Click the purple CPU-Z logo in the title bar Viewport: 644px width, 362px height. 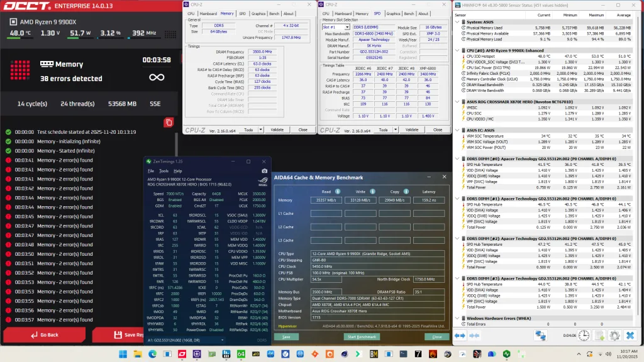(x=186, y=4)
